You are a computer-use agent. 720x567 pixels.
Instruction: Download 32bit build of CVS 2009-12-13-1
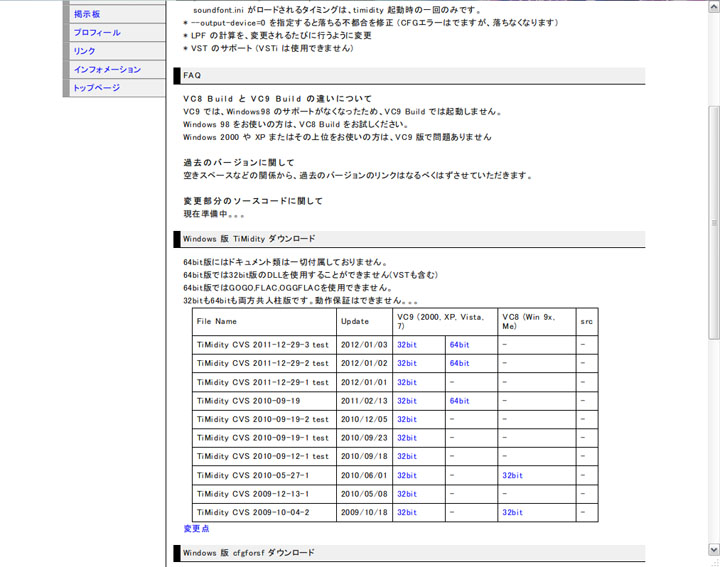coord(407,494)
